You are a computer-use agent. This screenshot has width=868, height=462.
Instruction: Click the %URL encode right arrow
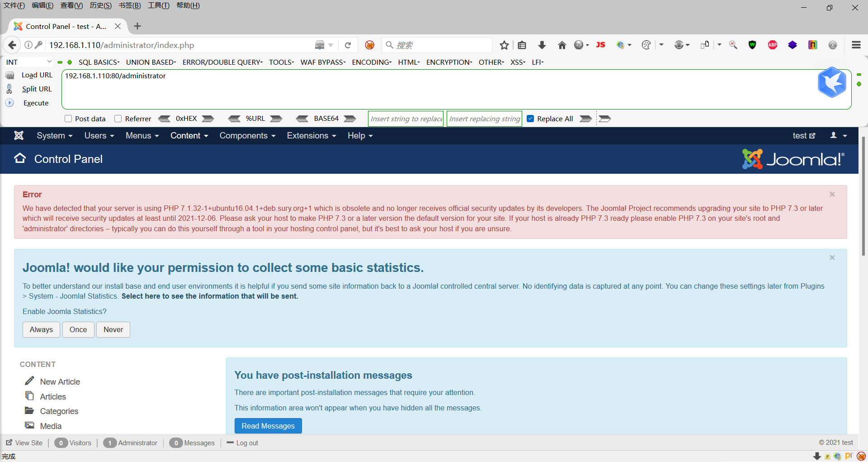[x=276, y=119]
